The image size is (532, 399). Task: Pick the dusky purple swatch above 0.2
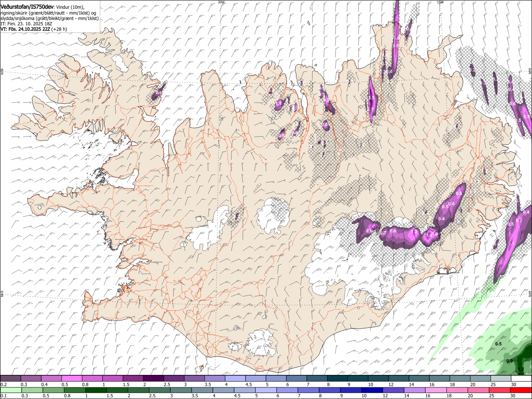[10, 379]
